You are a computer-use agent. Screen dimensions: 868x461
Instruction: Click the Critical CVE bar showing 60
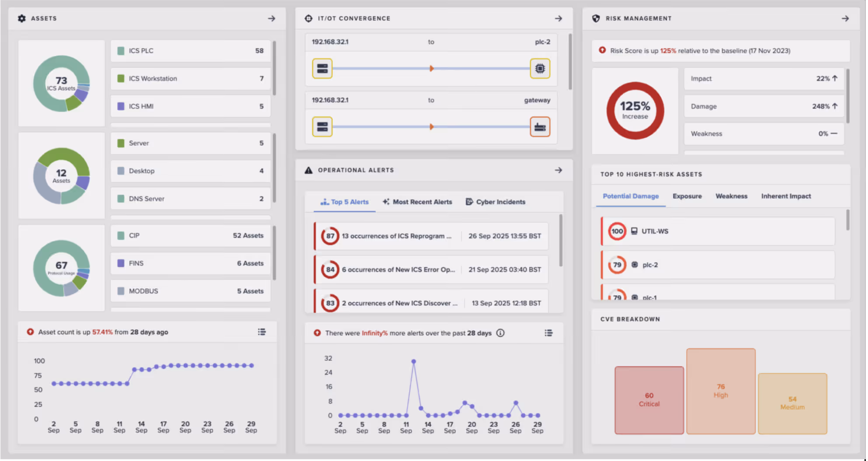649,400
